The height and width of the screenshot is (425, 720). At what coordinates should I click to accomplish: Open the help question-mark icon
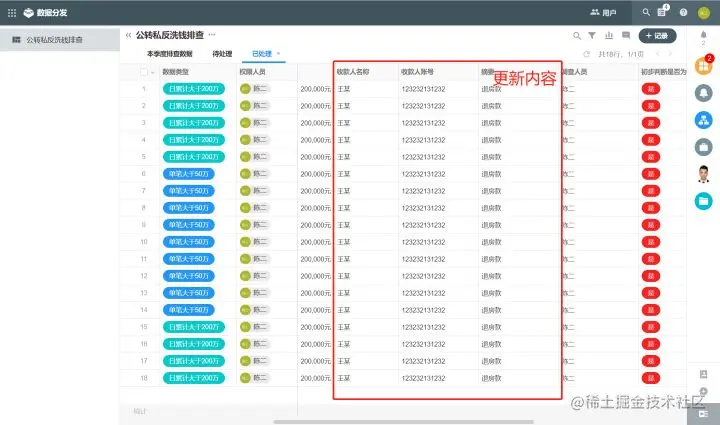pyautogui.click(x=683, y=12)
